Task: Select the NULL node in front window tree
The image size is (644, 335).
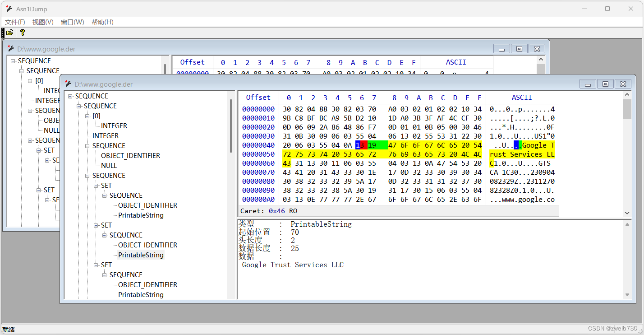Action: click(109, 166)
